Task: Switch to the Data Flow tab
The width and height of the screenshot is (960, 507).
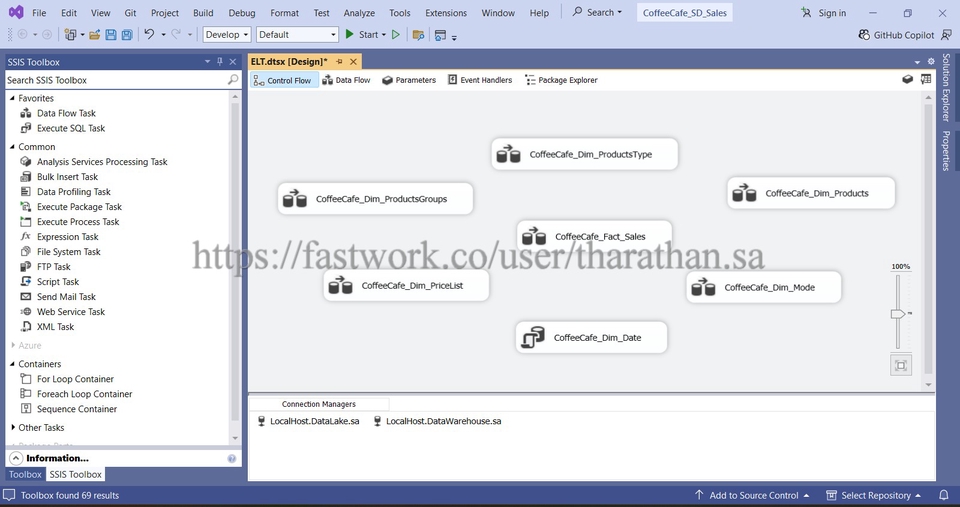Action: (x=346, y=80)
